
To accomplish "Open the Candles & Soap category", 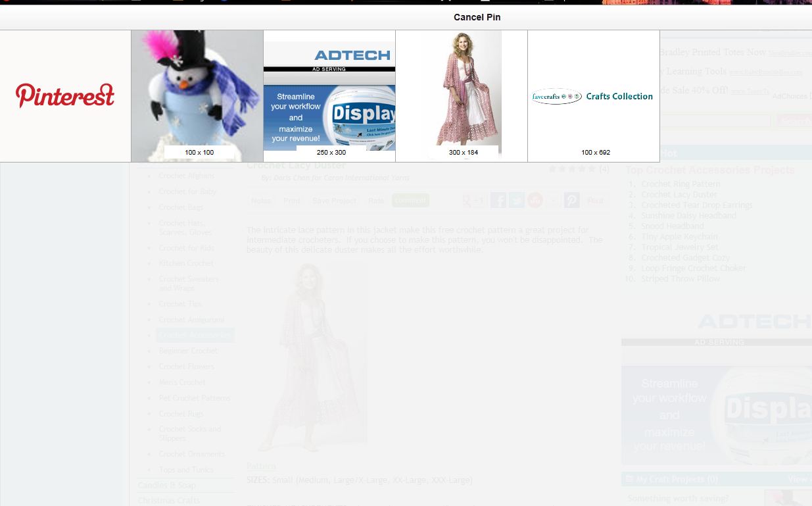I will tap(167, 486).
